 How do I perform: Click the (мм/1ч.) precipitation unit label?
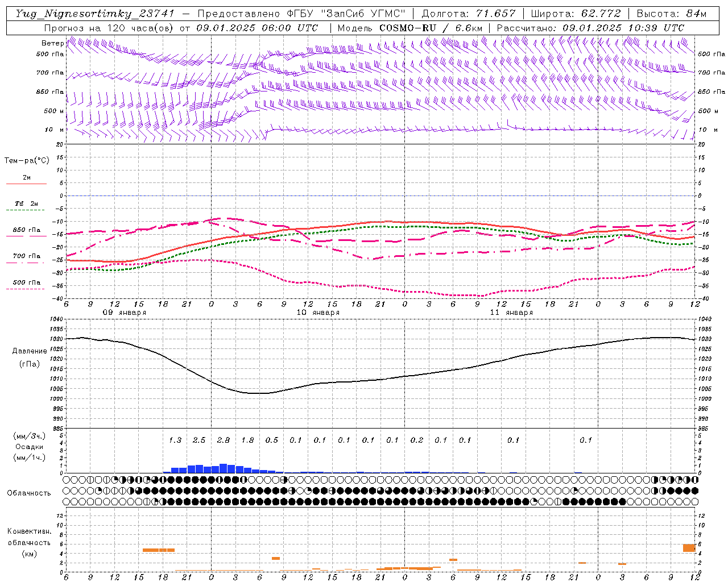pyautogui.click(x=29, y=458)
